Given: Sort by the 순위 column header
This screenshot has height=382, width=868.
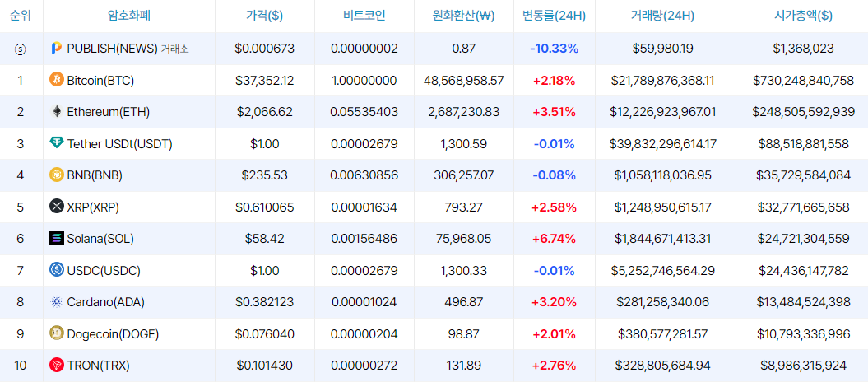Looking at the screenshot, I should [x=21, y=16].
